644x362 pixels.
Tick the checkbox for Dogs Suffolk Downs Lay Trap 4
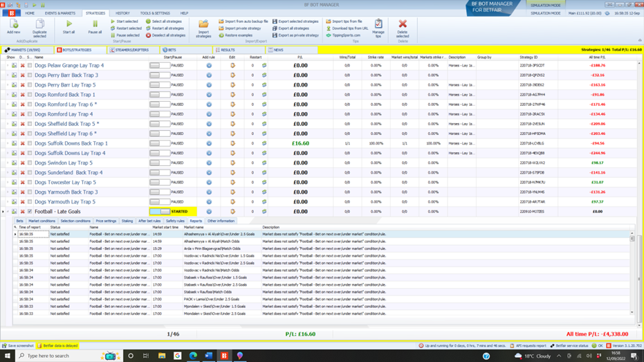(x=30, y=153)
